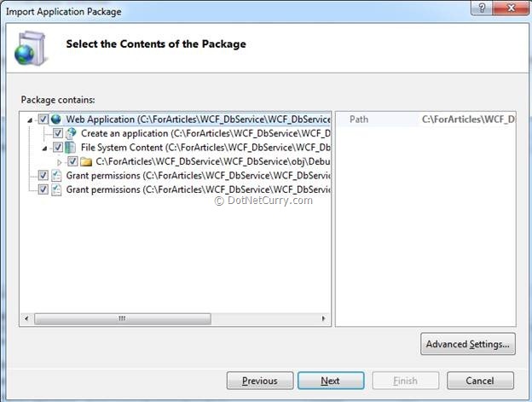Click the Create an application icon

pos(71,133)
